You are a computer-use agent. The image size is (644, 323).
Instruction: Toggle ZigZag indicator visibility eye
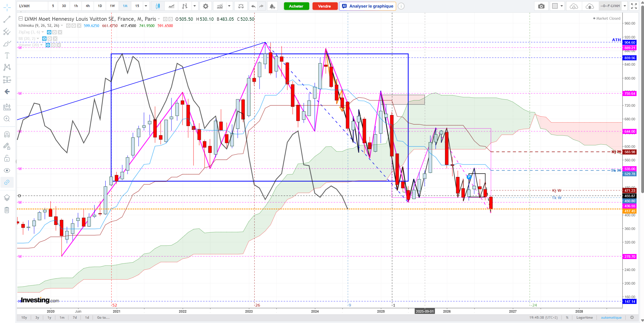49,32
